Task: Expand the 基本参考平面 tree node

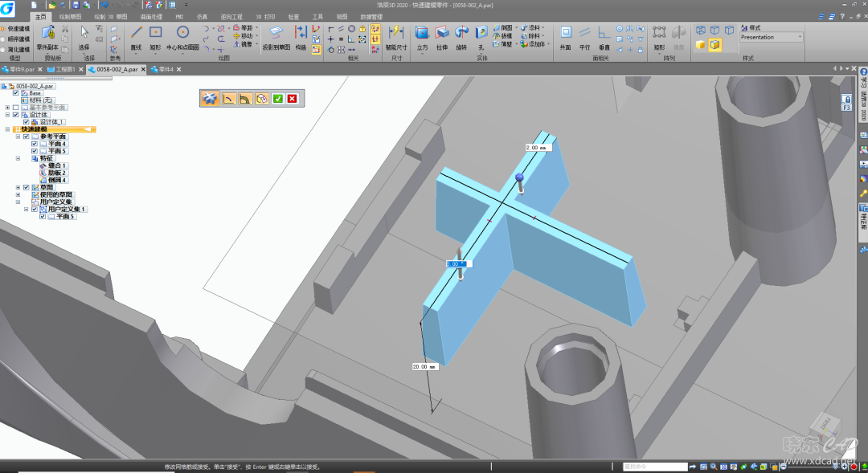Action: point(7,108)
